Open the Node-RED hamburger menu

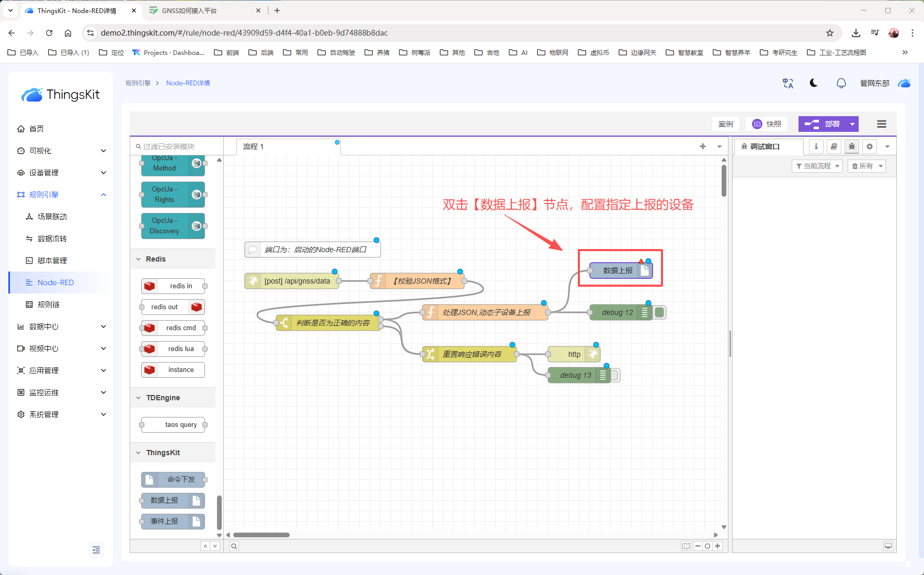coord(882,124)
